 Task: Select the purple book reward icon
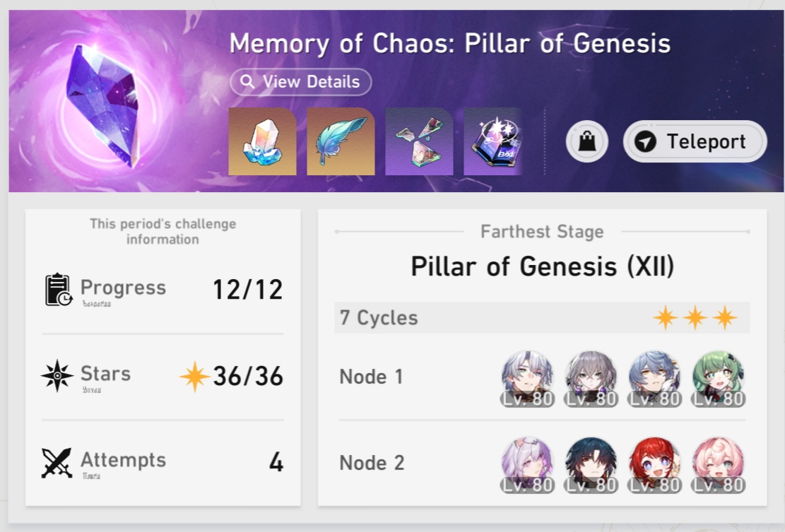(x=494, y=141)
